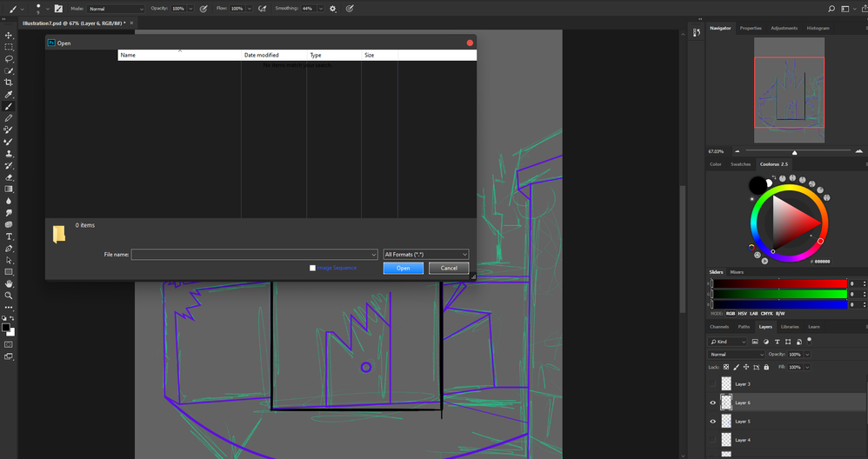Switch to the Channels tab
This screenshot has width=868, height=459.
[x=719, y=327]
